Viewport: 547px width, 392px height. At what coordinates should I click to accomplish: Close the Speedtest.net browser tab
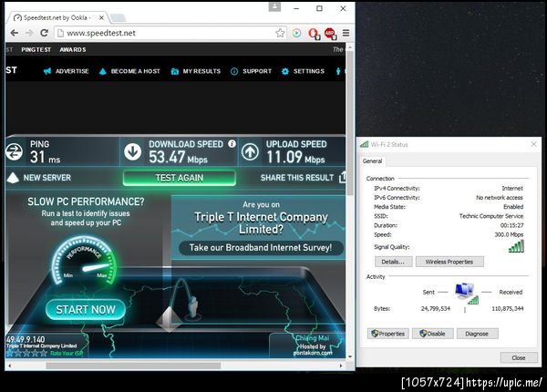(x=101, y=17)
